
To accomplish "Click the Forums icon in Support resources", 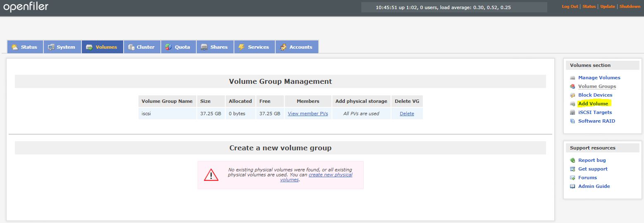I will click(572, 178).
